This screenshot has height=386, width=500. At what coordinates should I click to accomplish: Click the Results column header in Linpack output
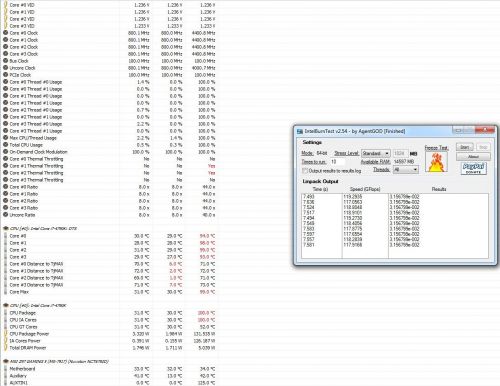439,189
